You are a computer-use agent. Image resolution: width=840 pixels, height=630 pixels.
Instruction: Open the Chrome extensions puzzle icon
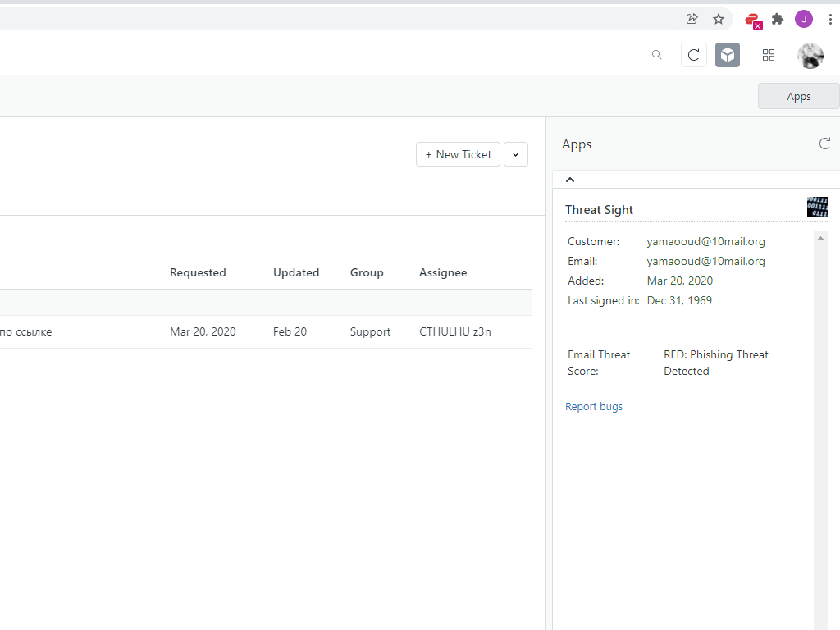tap(778, 19)
